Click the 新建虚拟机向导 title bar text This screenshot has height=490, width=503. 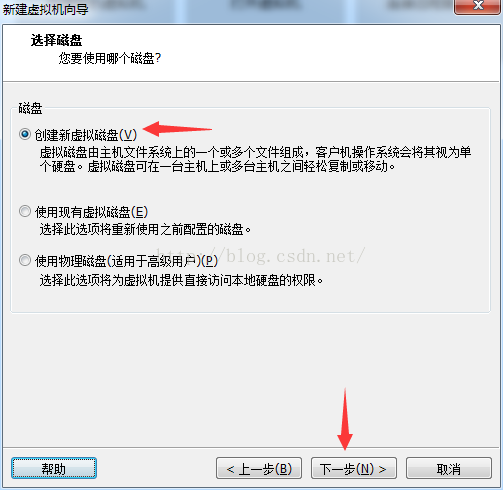pyautogui.click(x=45, y=9)
